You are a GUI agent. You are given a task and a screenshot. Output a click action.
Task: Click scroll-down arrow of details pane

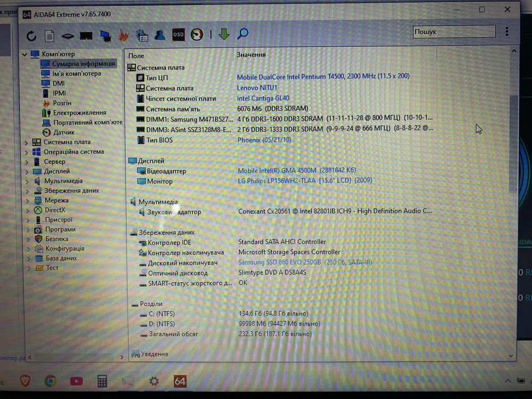pos(511,356)
